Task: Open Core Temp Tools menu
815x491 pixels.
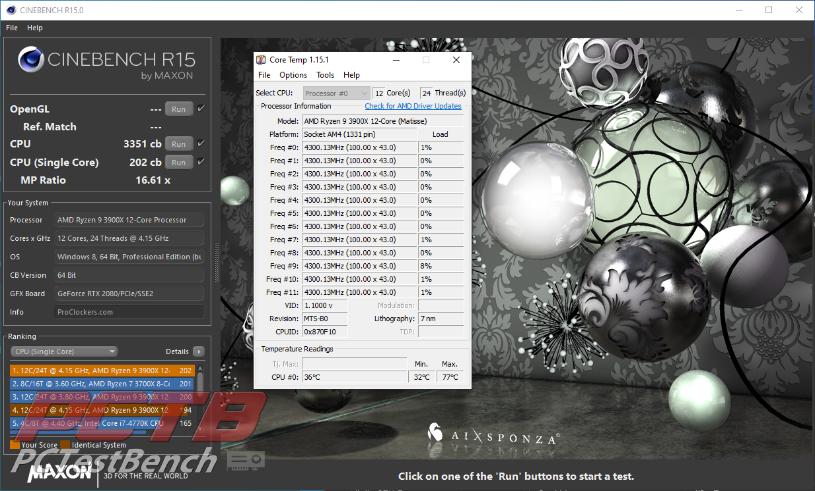Action: [325, 75]
